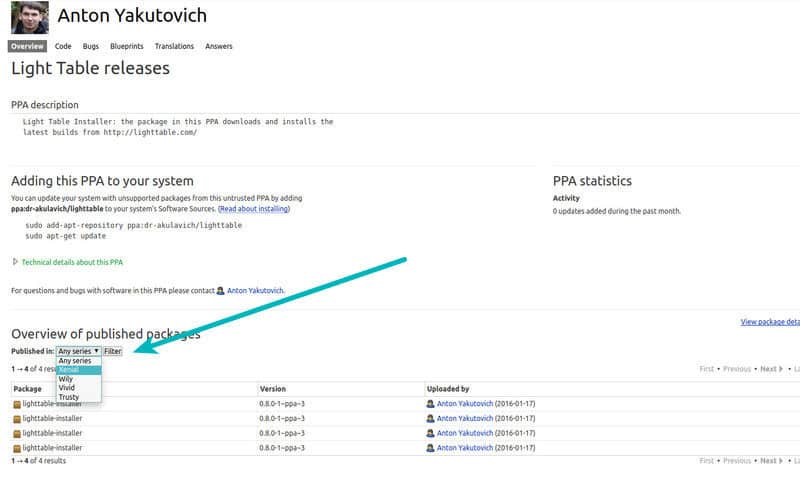Click the 'Adding this PPA to your system' heading

pos(103,181)
